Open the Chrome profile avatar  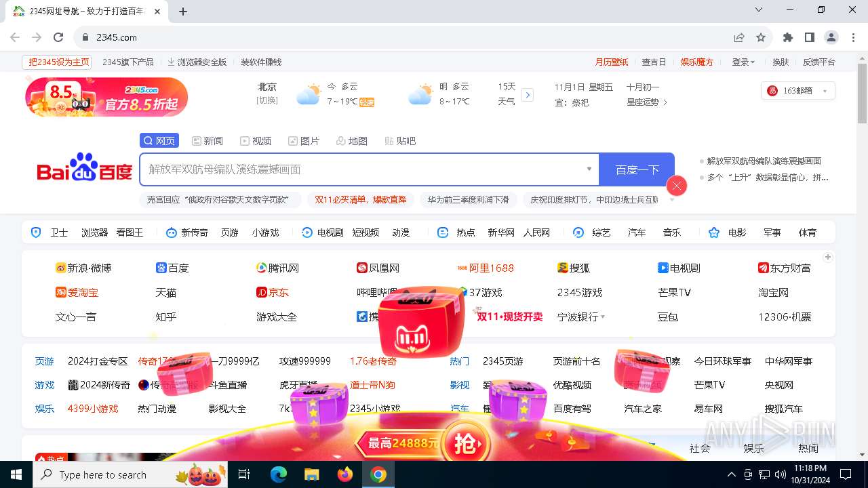point(831,37)
